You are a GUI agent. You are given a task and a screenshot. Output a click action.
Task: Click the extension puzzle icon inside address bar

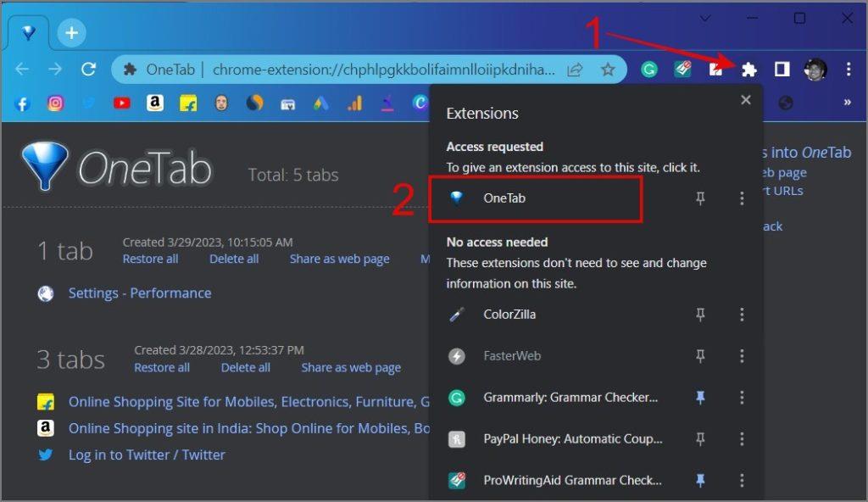coord(130,70)
